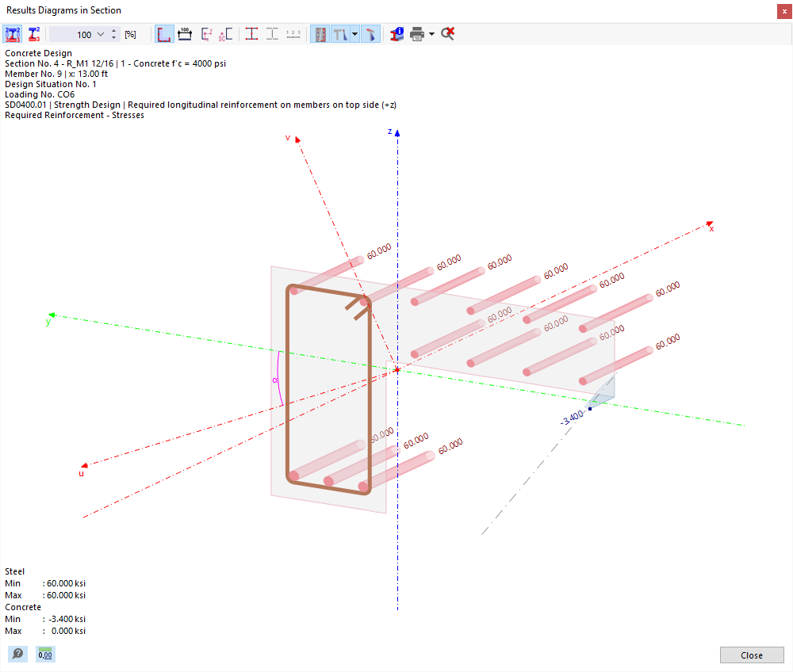This screenshot has width=793, height=672.
Task: Click the brown stirrup outline in section
Action: 288,384
